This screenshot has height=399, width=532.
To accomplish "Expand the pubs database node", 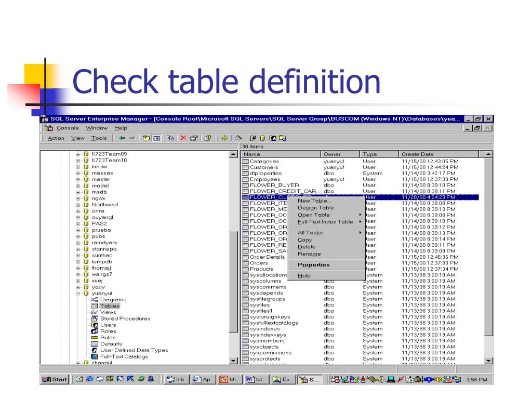I will 78,236.
